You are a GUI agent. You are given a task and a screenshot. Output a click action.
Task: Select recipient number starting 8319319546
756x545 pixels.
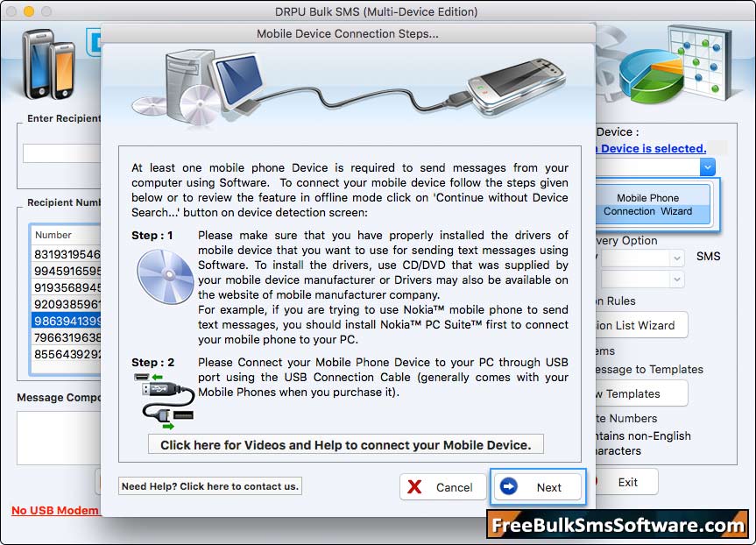pyautogui.click(x=67, y=254)
